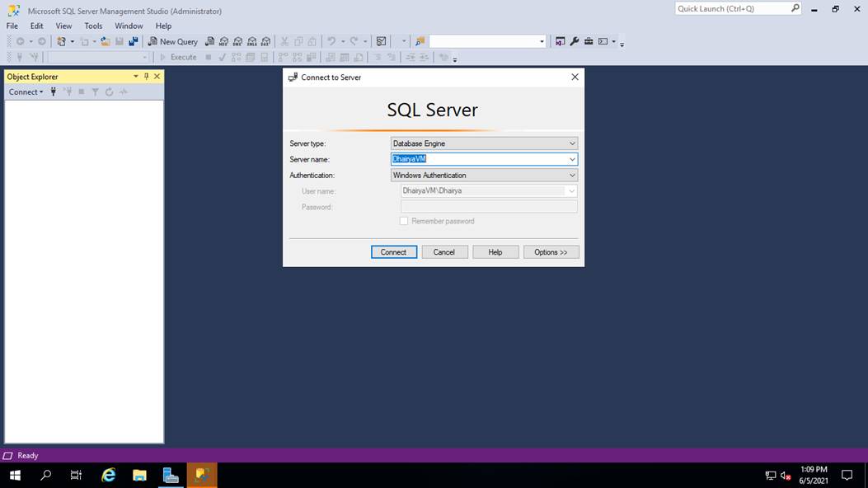The image size is (868, 488).
Task: Expand the Server name dropdown list
Action: [572, 158]
